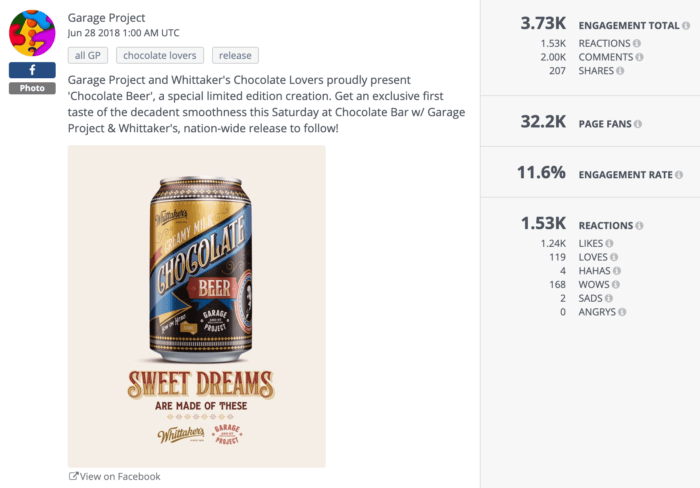Select the 'release' tag
Screen dimensions: 700x488
234,56
